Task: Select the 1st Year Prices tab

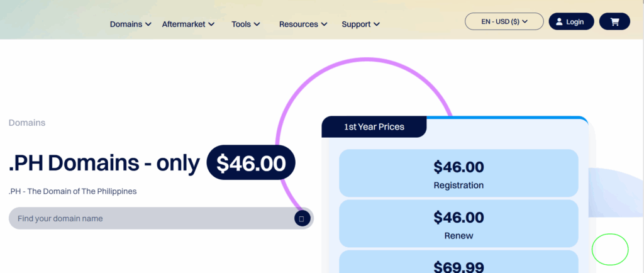Action: (x=374, y=127)
